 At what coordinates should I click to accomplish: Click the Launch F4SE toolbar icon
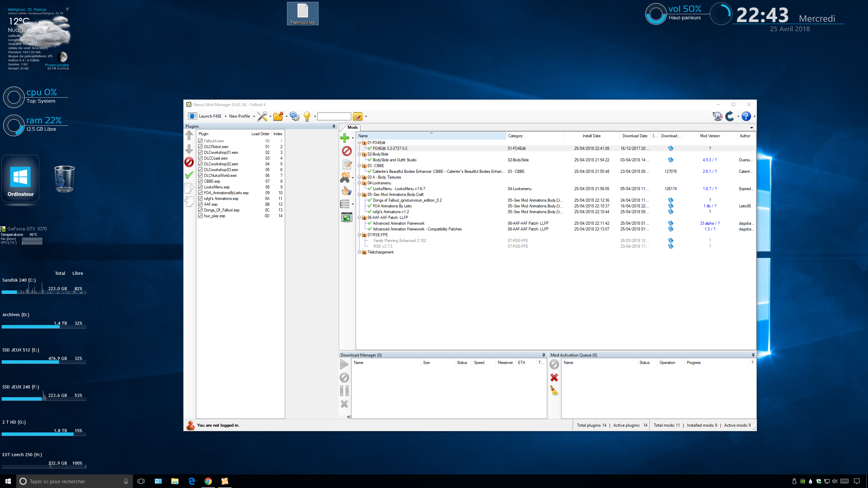point(193,116)
